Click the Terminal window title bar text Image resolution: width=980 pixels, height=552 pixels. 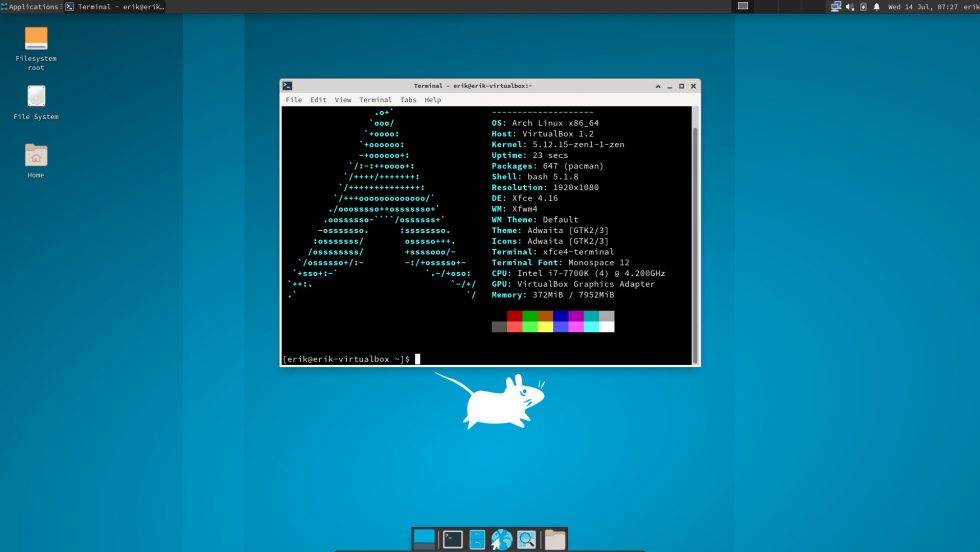click(473, 86)
